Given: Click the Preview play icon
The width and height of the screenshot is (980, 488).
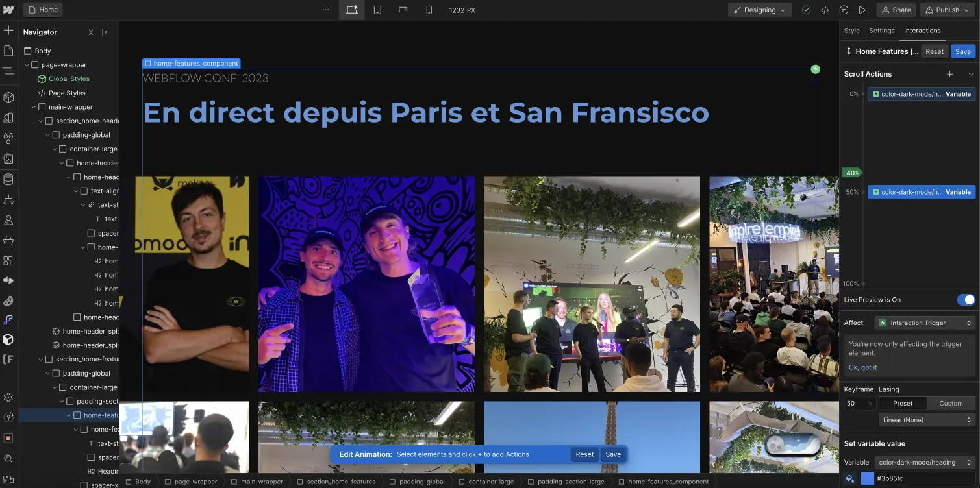Looking at the screenshot, I should coord(862,10).
